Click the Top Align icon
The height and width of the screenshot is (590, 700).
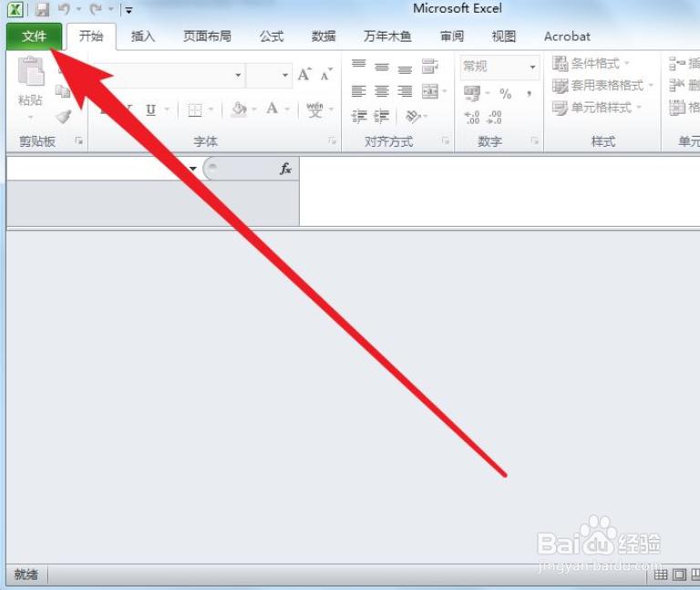[358, 66]
